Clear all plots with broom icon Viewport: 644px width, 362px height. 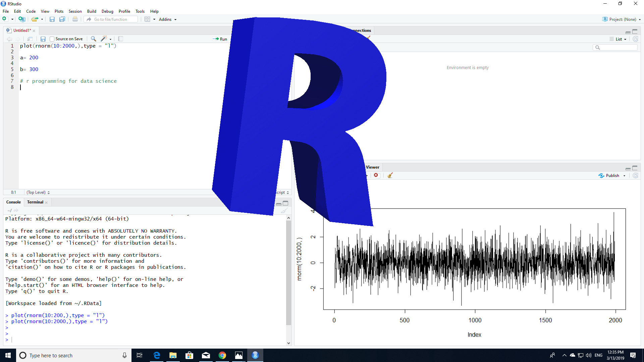[x=390, y=175]
